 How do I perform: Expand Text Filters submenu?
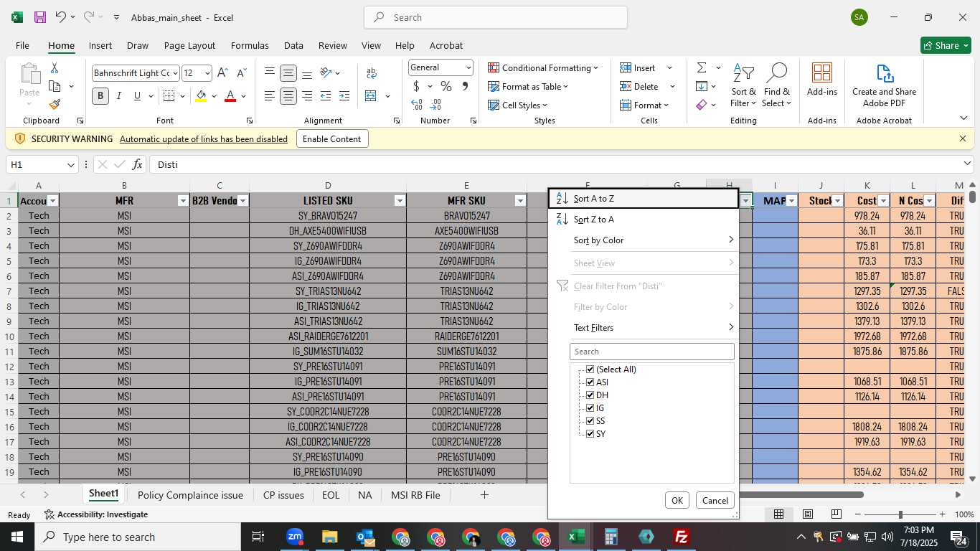pyautogui.click(x=644, y=328)
